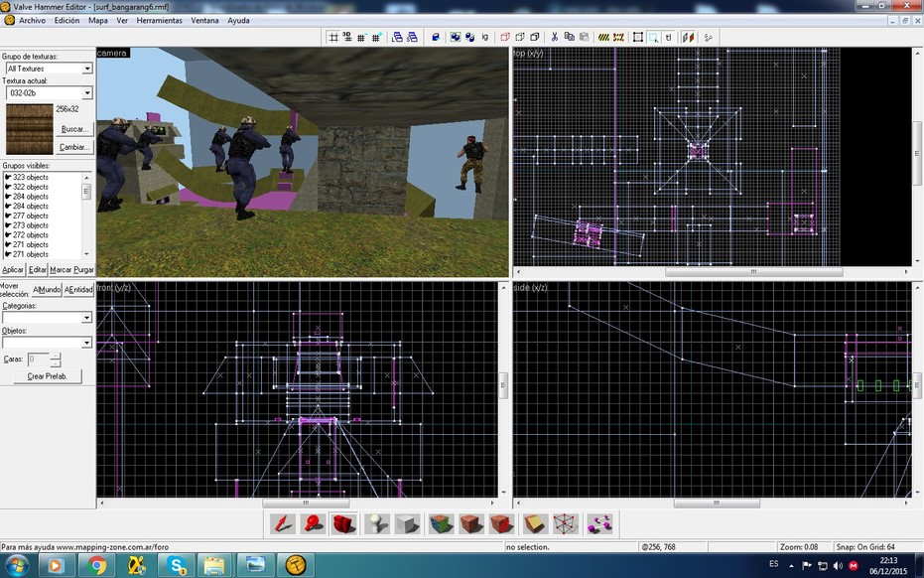Image resolution: width=924 pixels, height=578 pixels.
Task: Toggle visibility of the 273 objects group
Action: point(8,225)
